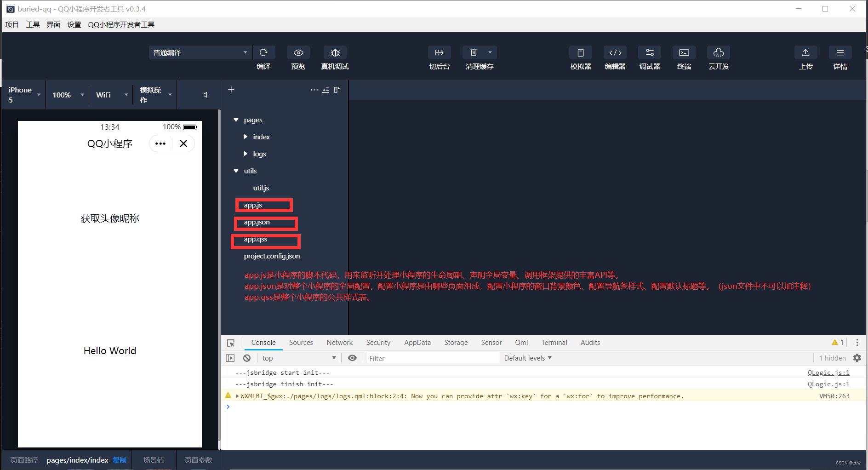This screenshot has height=470, width=868.
Task: Open file tree more options ellipsis
Action: pyautogui.click(x=314, y=90)
